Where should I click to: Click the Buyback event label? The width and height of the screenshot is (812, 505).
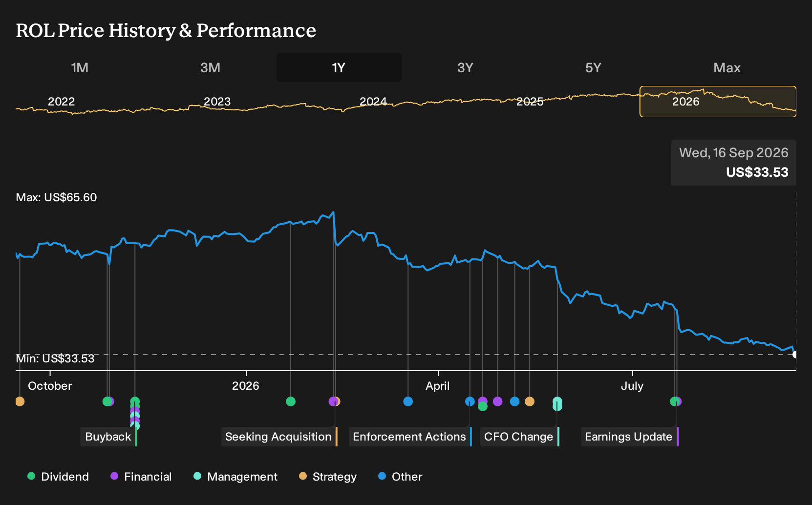coord(108,437)
